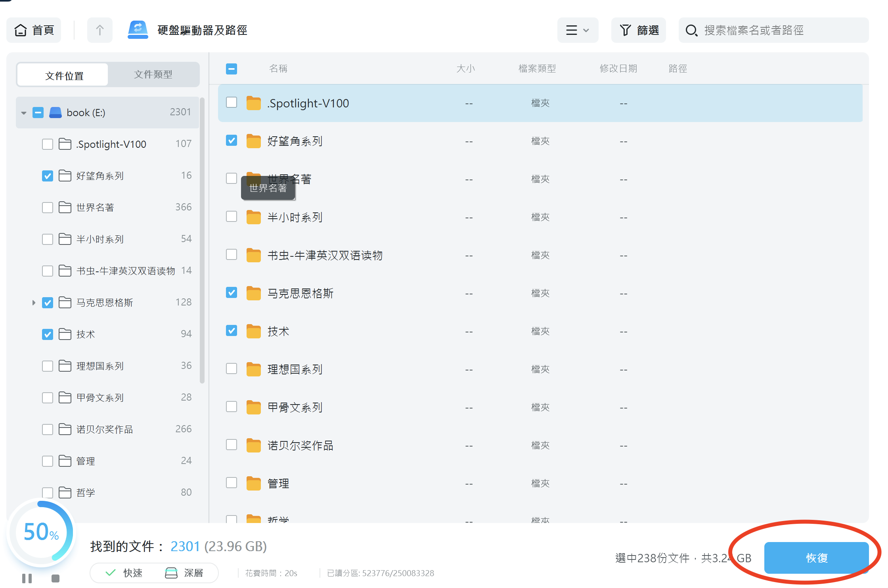Toggle the select-all header checkbox
Image resolution: width=888 pixels, height=588 pixels.
click(232, 69)
